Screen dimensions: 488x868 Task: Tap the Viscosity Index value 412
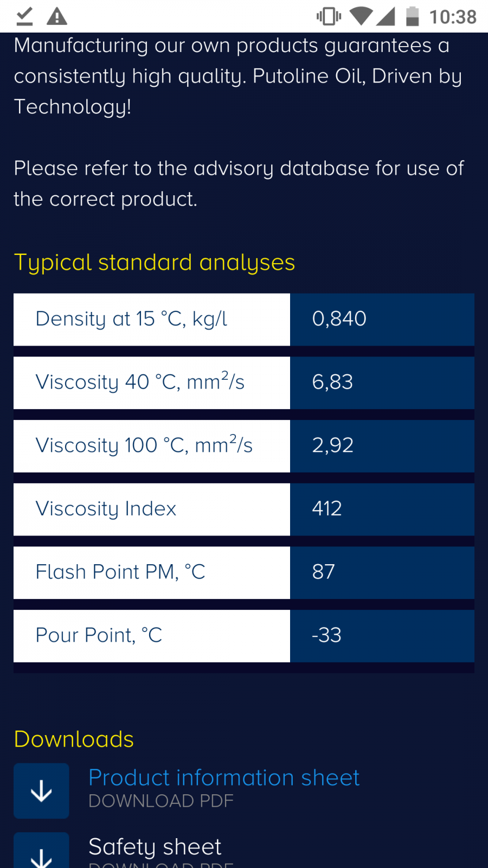pos(327,509)
